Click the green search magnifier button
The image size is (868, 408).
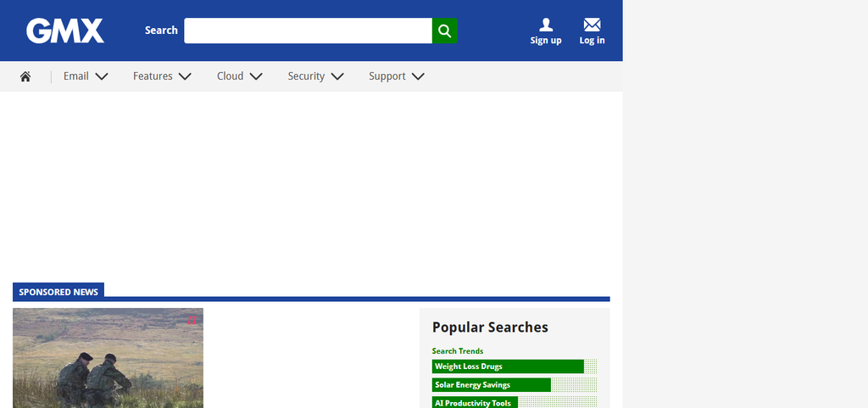[444, 31]
